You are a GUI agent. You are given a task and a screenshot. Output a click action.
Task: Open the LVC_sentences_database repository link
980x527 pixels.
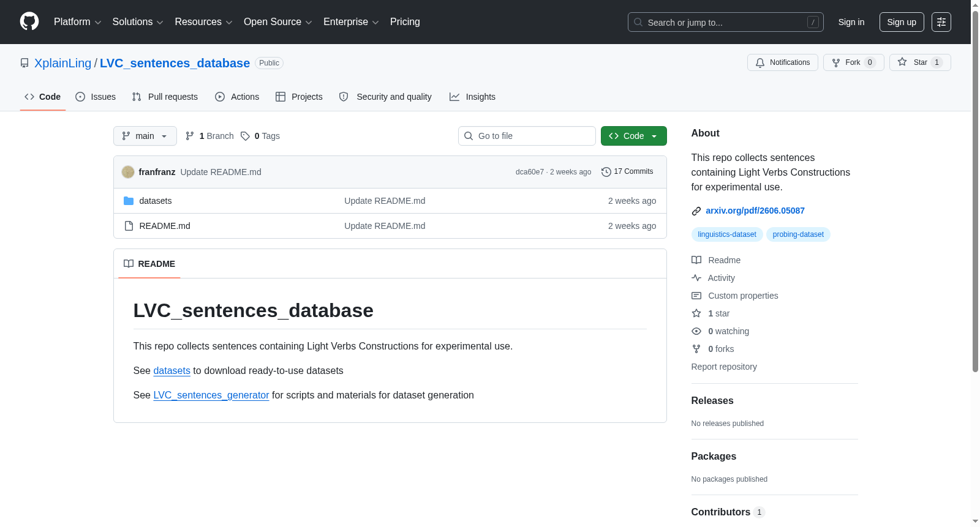tap(175, 63)
